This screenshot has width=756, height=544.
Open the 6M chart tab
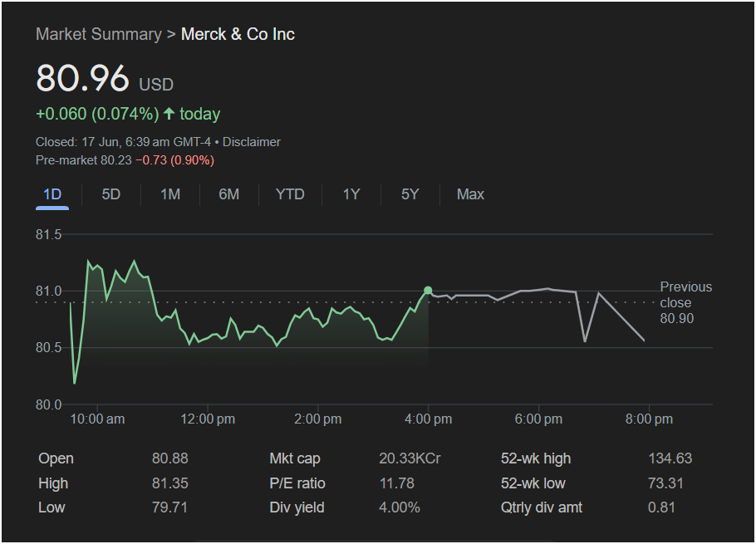(229, 194)
